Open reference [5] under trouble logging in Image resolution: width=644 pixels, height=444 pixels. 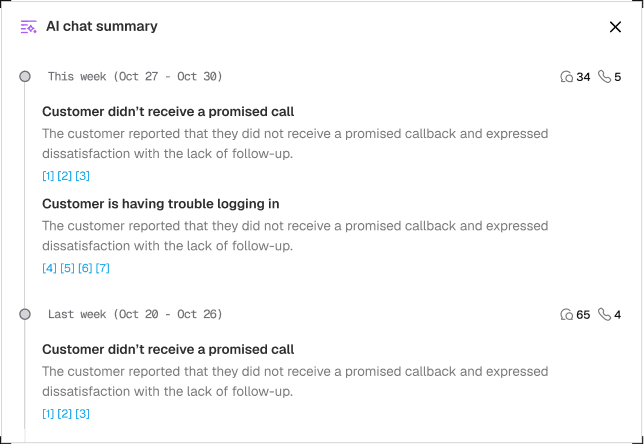click(67, 268)
